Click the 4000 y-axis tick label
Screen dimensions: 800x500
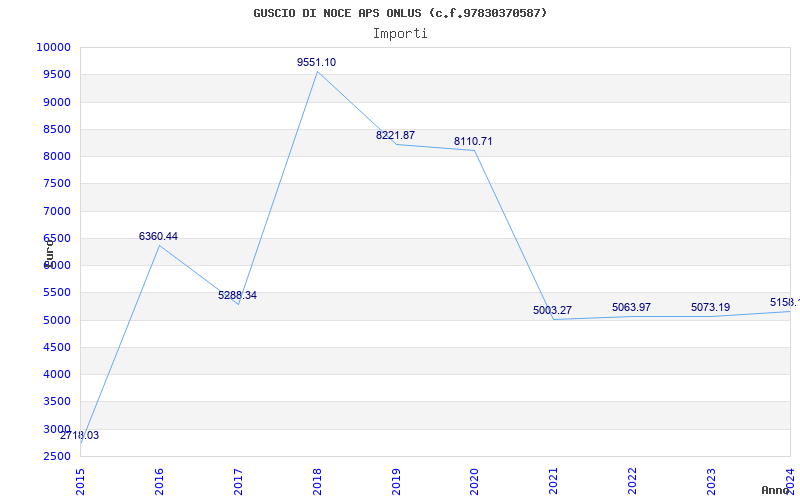[x=56, y=374]
